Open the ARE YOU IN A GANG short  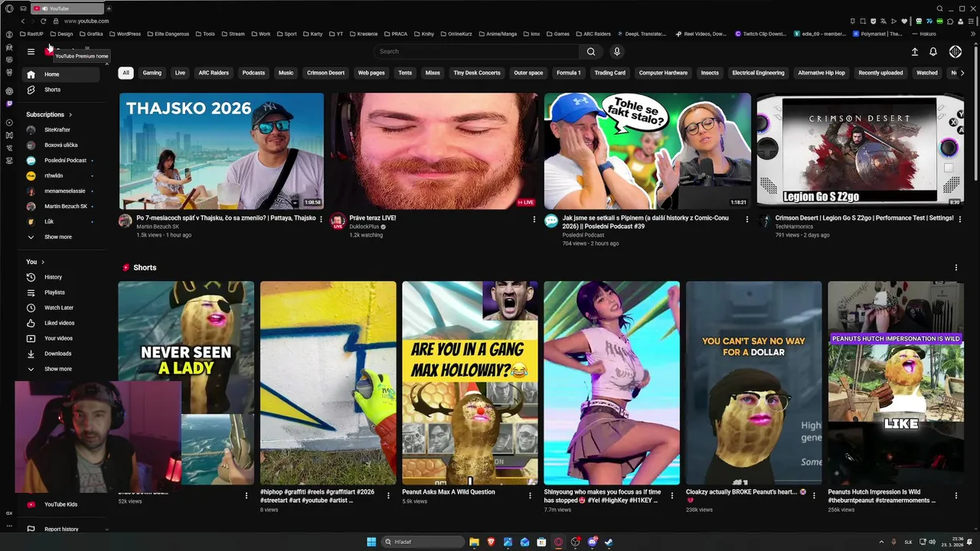click(470, 383)
